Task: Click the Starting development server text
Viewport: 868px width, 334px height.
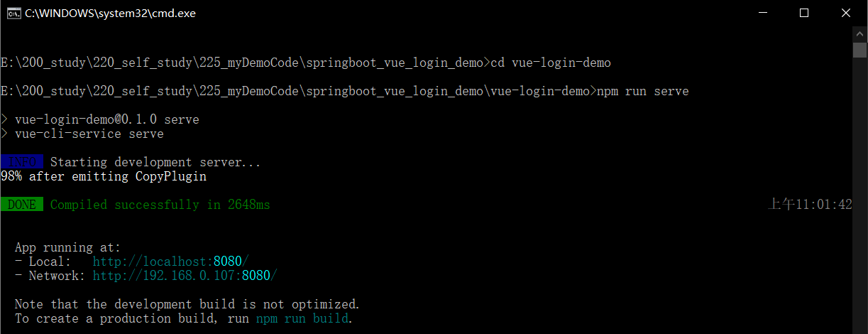Action: tap(155, 162)
